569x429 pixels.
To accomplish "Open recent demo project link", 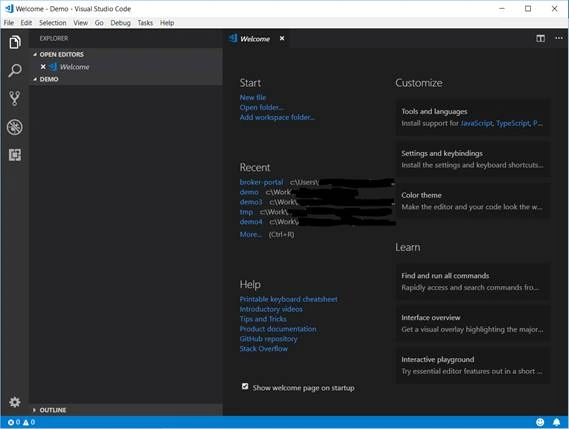I will (x=249, y=192).
